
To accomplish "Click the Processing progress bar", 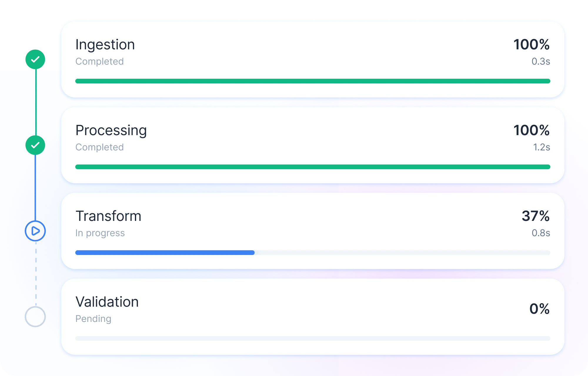I will (313, 167).
